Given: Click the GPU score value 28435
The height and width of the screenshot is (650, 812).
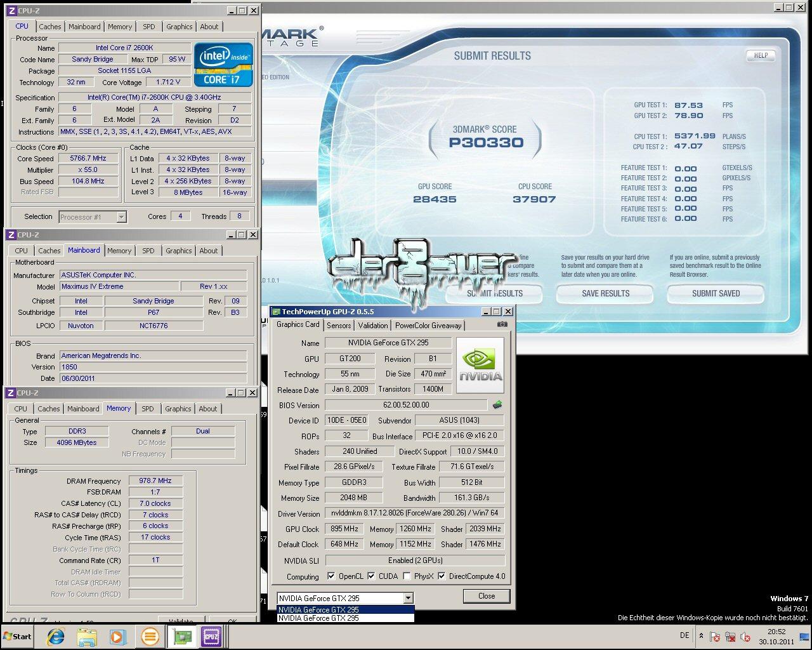Looking at the screenshot, I should pos(435,199).
